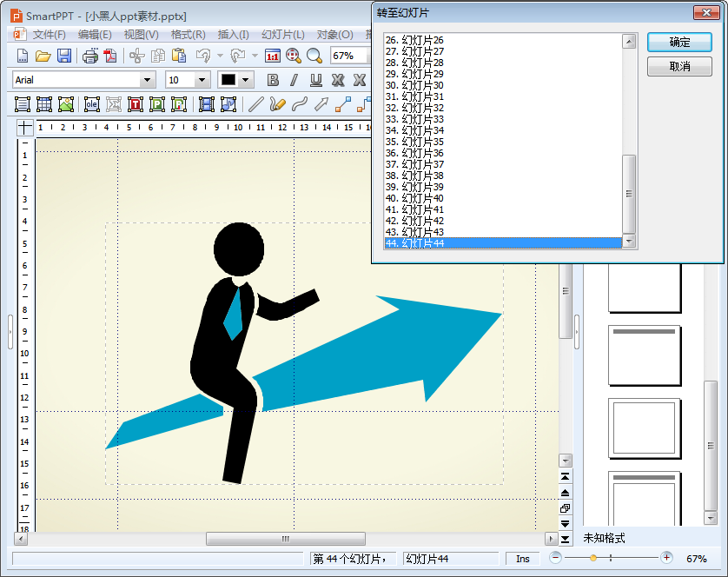Open the font color dropdown arrow
Image resolution: width=728 pixels, height=577 pixels.
246,80
